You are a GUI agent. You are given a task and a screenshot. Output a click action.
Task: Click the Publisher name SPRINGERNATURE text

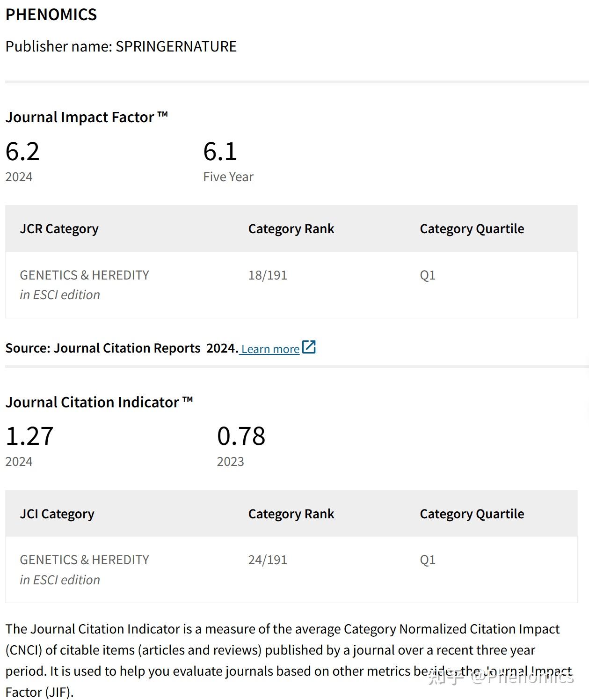(x=121, y=46)
